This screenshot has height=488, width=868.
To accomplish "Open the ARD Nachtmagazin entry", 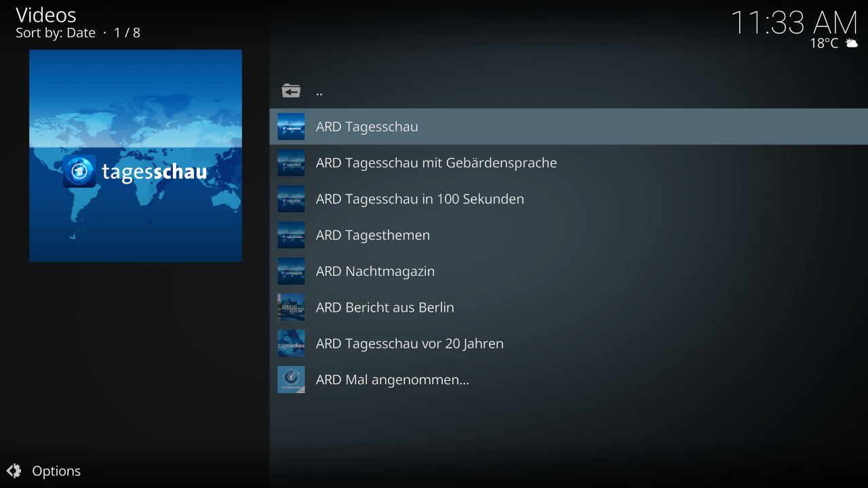I will coord(375,271).
